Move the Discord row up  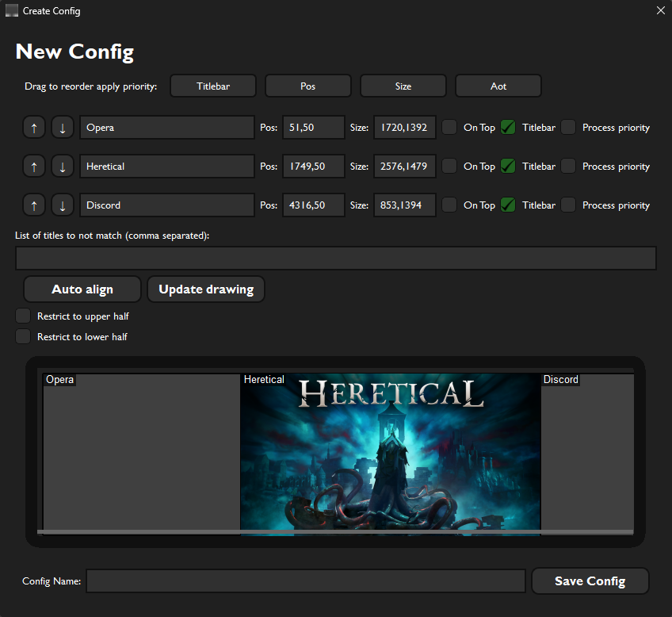(34, 205)
